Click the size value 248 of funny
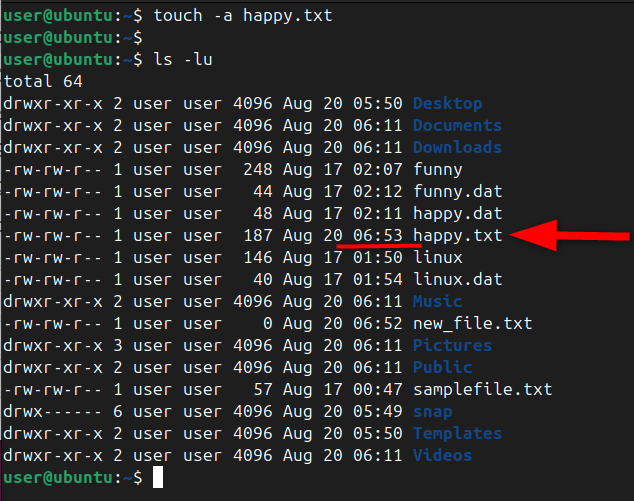 tap(258, 170)
